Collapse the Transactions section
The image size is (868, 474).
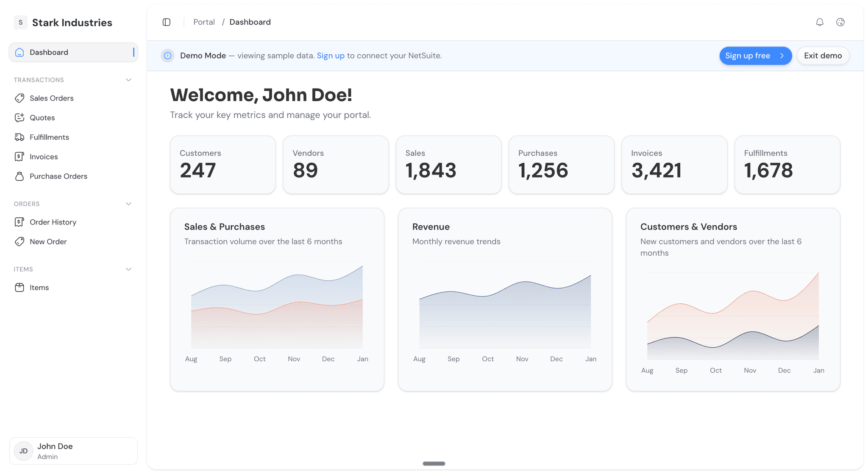128,80
